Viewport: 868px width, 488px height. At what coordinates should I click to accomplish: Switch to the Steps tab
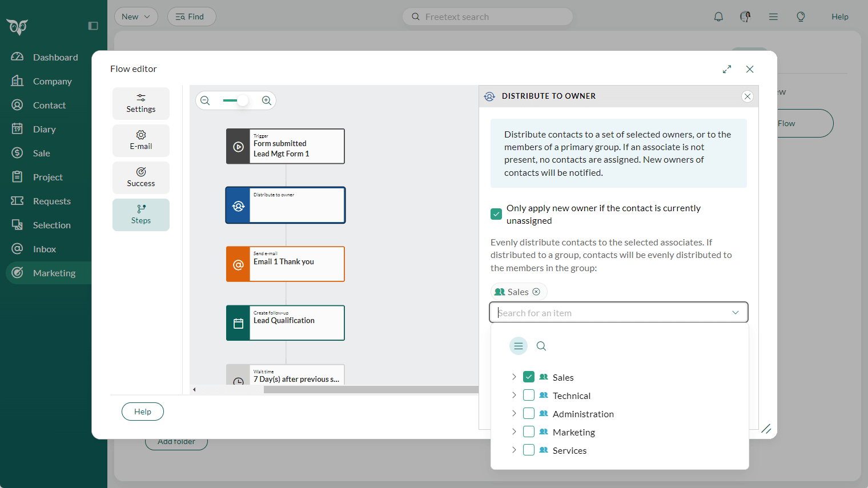click(x=140, y=215)
